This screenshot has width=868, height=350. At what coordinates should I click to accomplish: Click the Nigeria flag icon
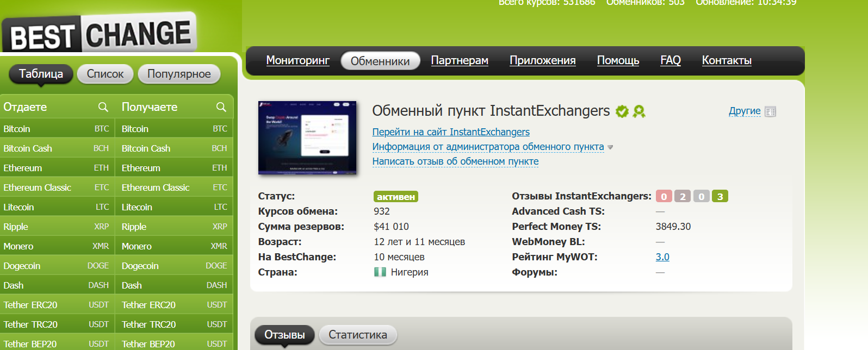(x=380, y=272)
